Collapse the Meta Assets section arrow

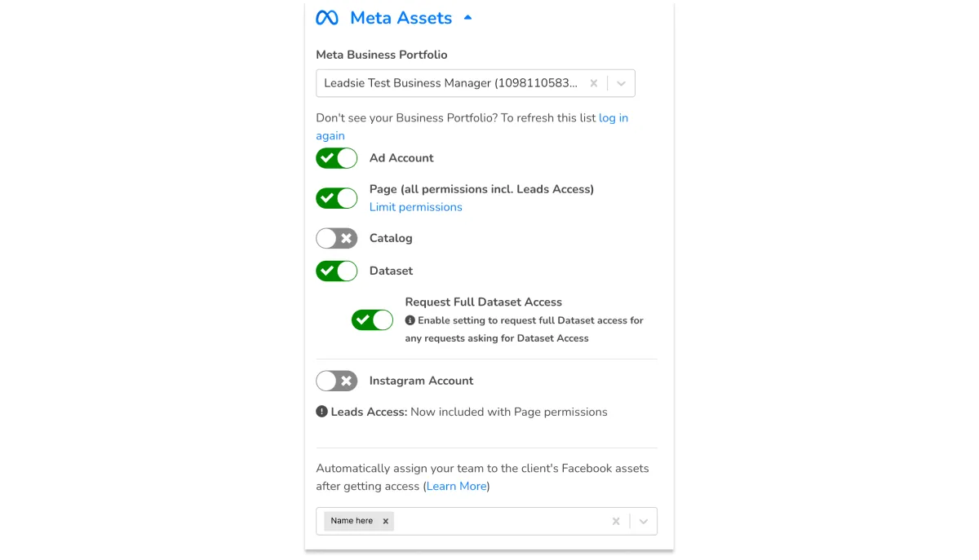tap(467, 17)
